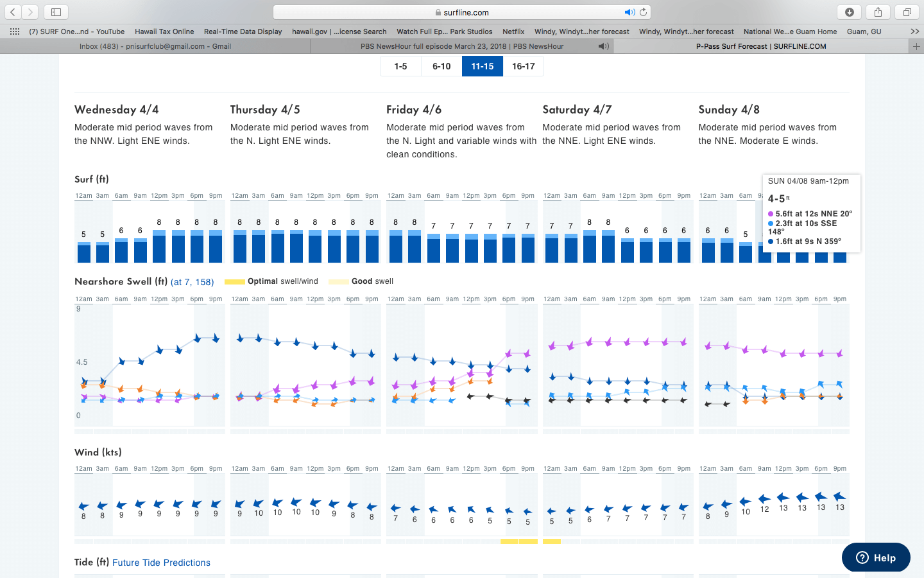Click Thursday 4/5 heading

[265, 110]
